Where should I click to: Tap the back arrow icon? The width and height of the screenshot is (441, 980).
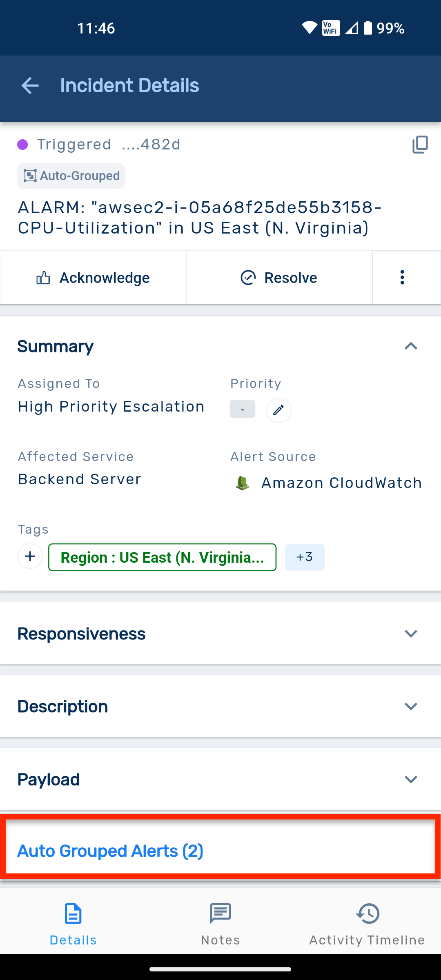point(30,86)
